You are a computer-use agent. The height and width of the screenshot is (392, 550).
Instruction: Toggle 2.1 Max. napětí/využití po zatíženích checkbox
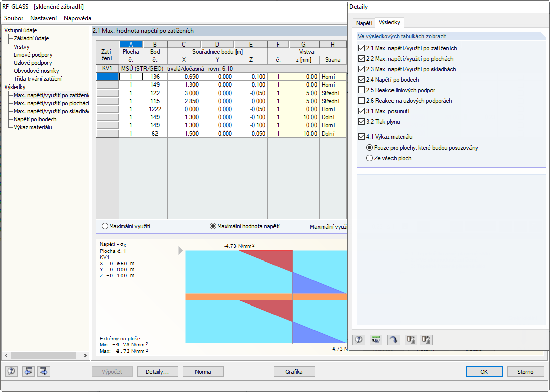[361, 48]
